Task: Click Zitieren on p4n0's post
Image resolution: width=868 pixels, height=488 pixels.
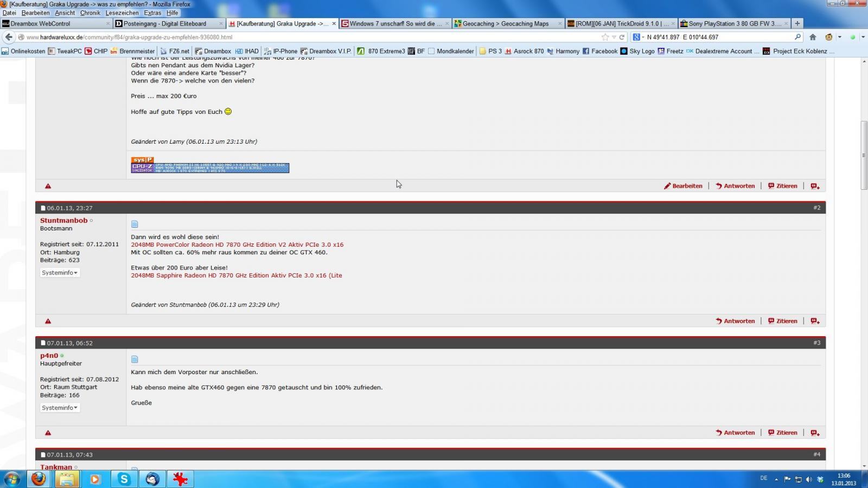Action: 782,433
